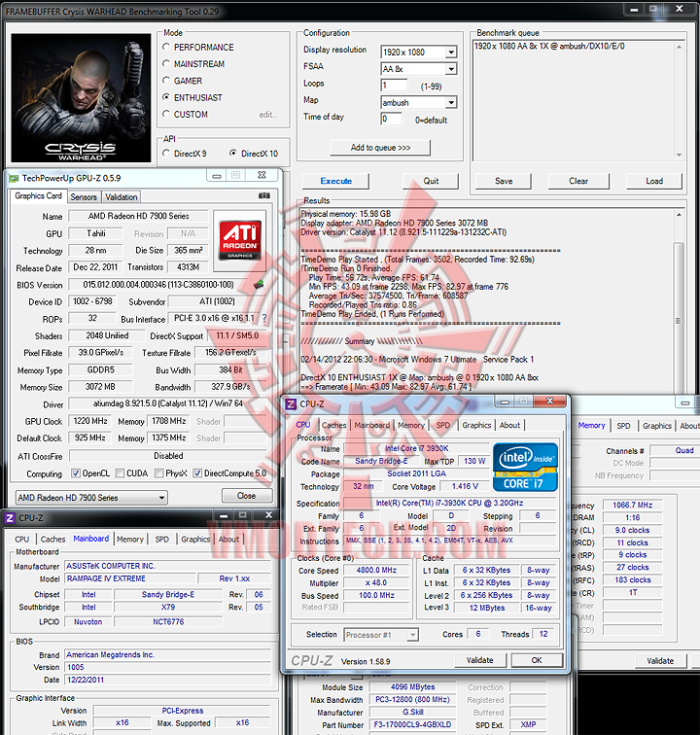
Task: Select the CUSTOM mode radio button
Action: 166,114
